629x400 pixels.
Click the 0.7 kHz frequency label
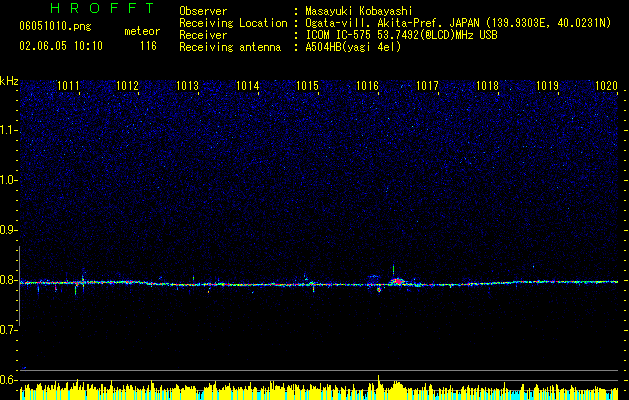[x=8, y=330]
